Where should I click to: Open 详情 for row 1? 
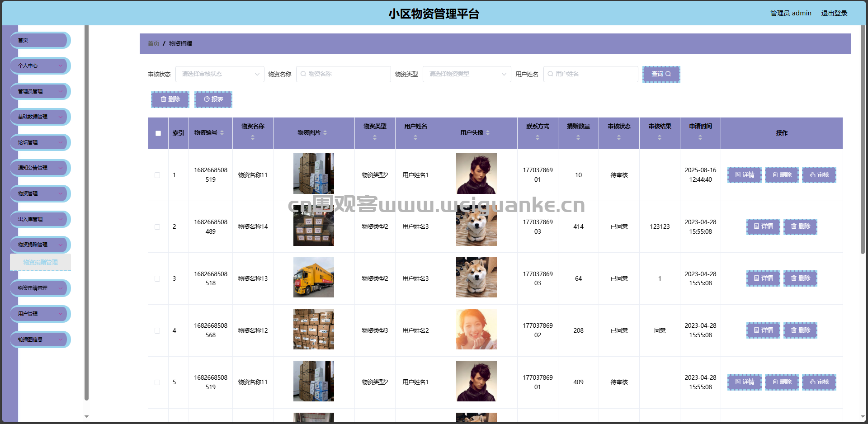[x=744, y=175]
